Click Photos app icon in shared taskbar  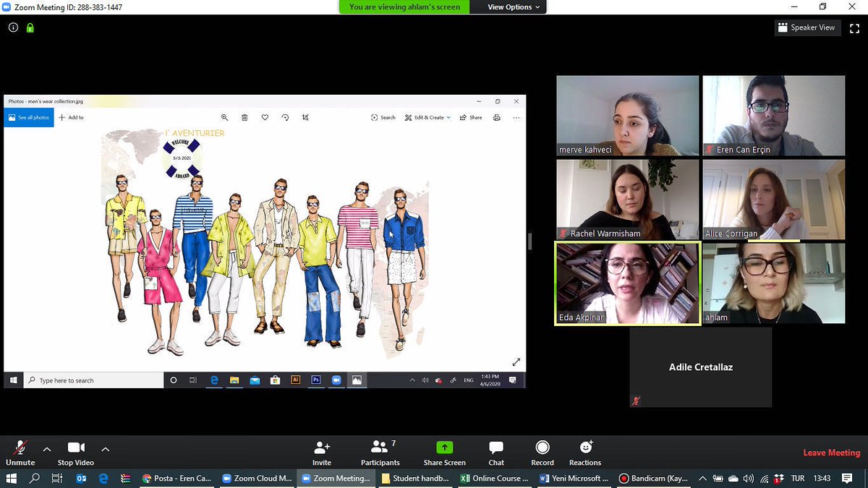click(357, 380)
